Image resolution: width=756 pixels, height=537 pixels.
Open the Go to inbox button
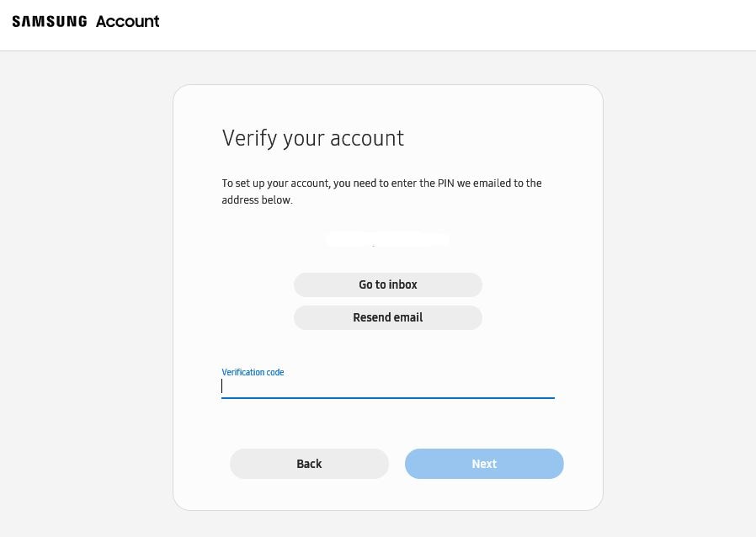[x=387, y=284]
